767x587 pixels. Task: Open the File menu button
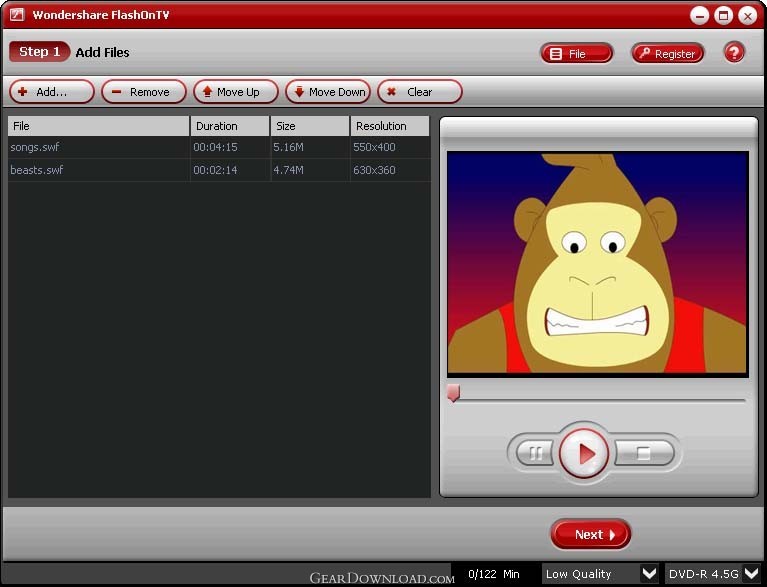[x=577, y=53]
